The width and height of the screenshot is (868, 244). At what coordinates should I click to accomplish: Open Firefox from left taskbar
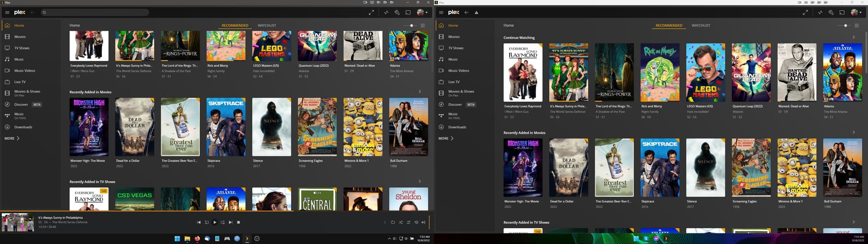197,239
